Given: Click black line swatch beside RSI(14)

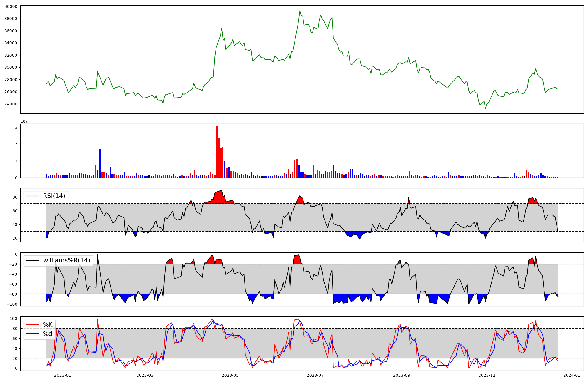Looking at the screenshot, I should [x=32, y=196].
